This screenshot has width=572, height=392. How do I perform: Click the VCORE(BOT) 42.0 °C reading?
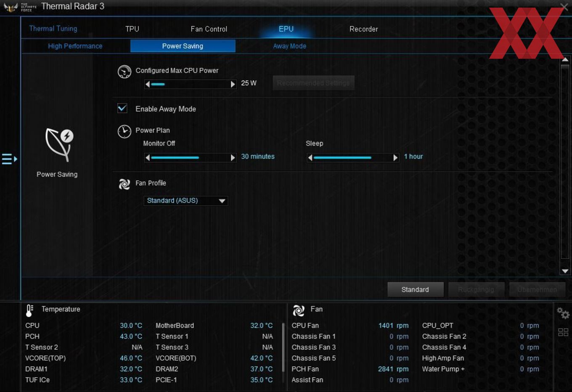coord(261,358)
